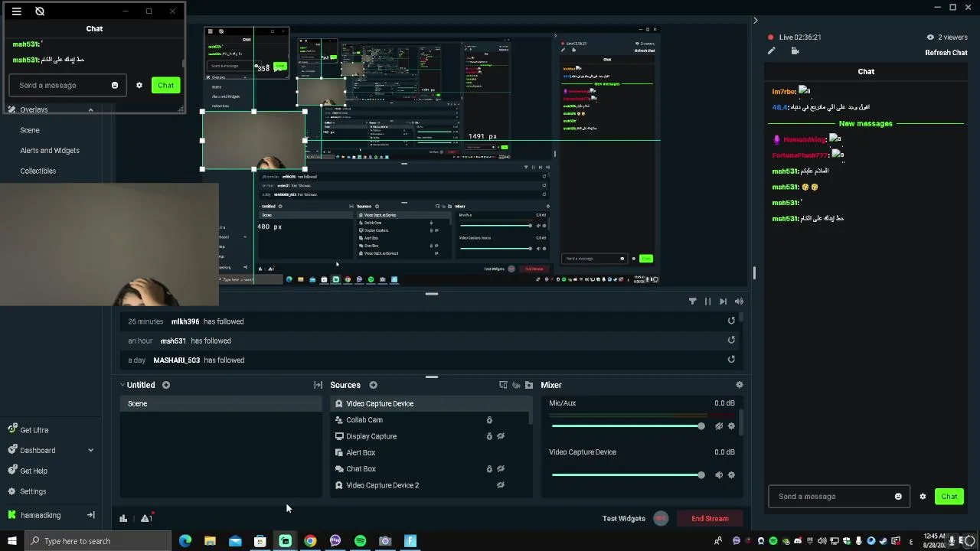Open Scene under Overlays
This screenshot has width=980, height=551.
point(30,130)
